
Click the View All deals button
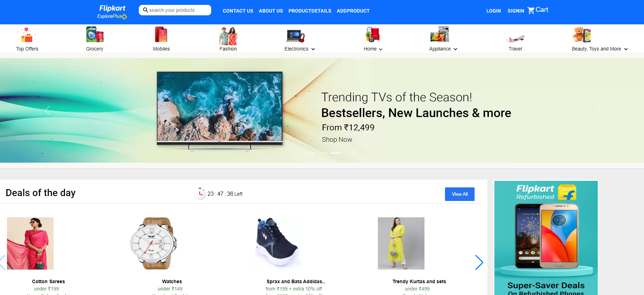pyautogui.click(x=460, y=194)
